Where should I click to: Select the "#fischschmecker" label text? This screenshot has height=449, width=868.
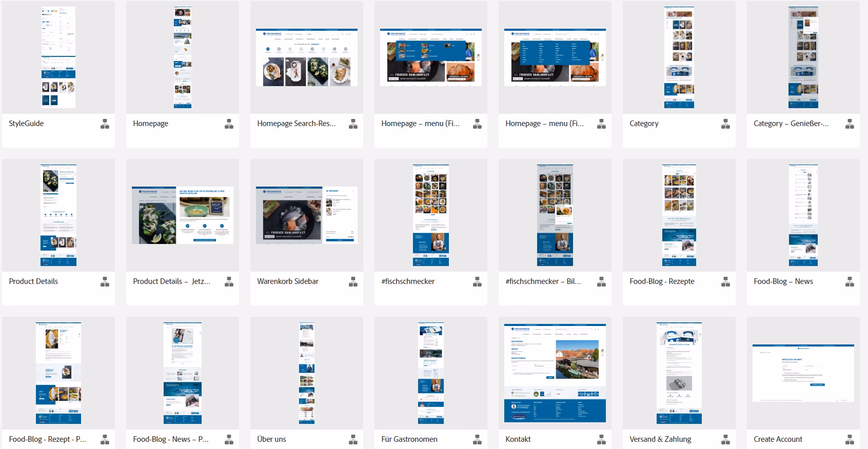click(408, 281)
